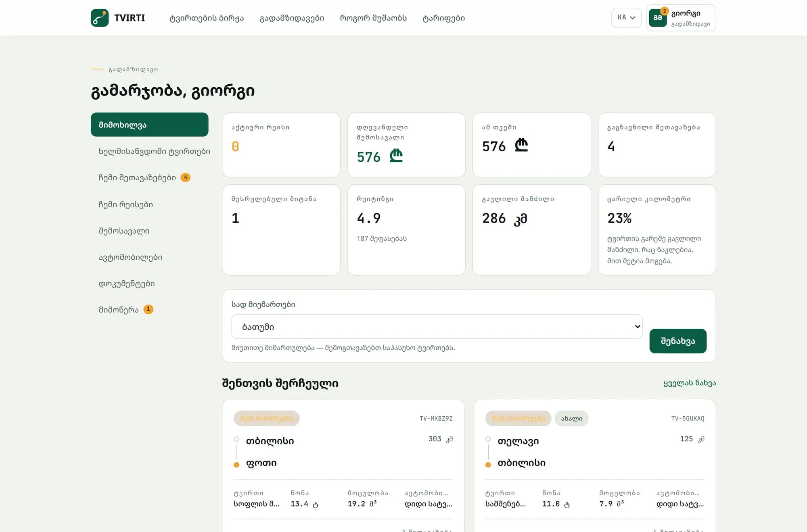The width and height of the screenshot is (807, 532).
Task: Click the destination ფოთი in the first card
Action: pos(261,463)
